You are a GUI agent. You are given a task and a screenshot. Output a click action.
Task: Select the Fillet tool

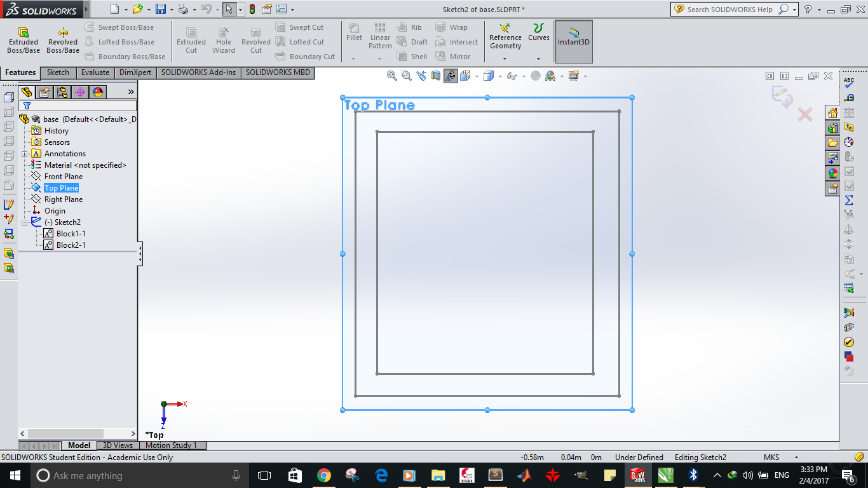point(354,33)
